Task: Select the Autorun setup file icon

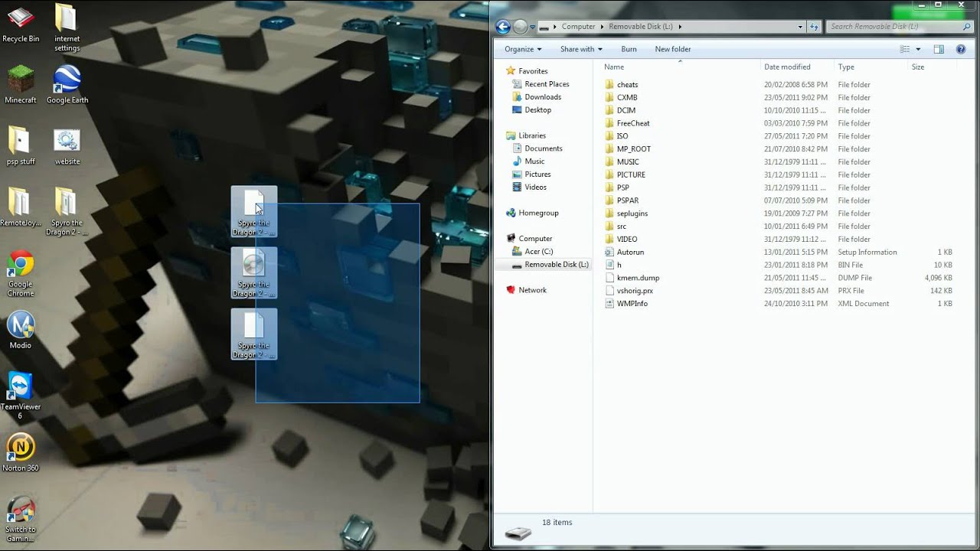Action: [x=609, y=252]
